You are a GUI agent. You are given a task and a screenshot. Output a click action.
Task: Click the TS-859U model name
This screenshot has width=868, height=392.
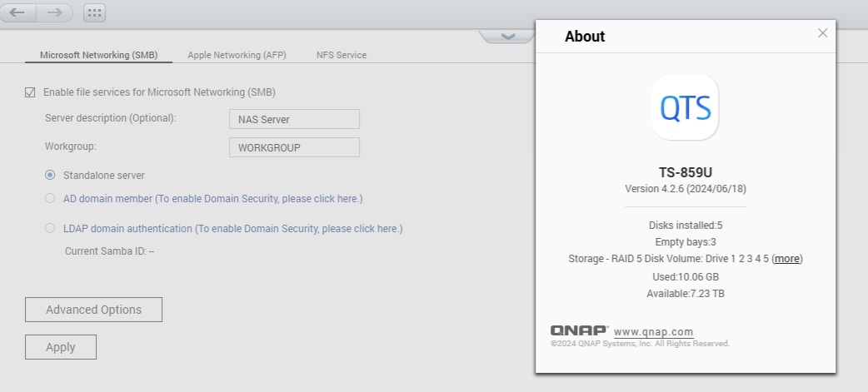[x=686, y=172]
